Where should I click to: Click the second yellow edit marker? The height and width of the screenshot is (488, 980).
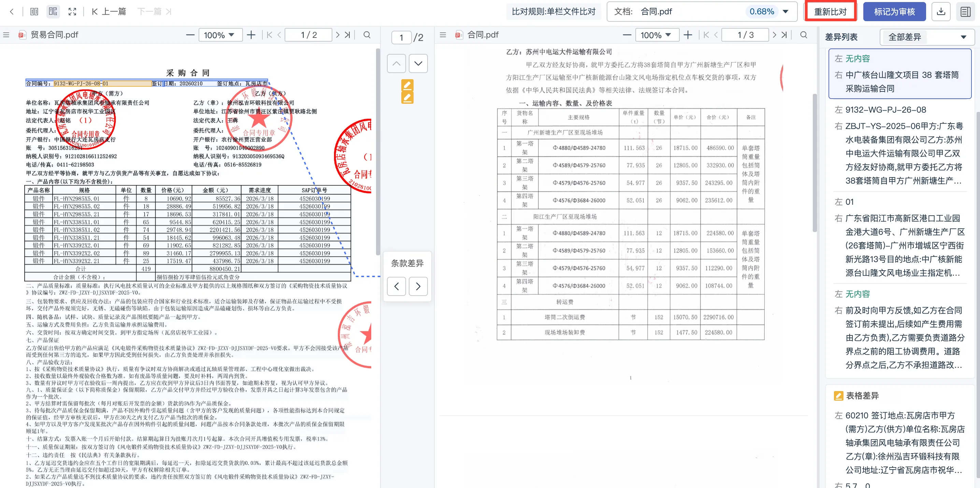click(x=407, y=98)
